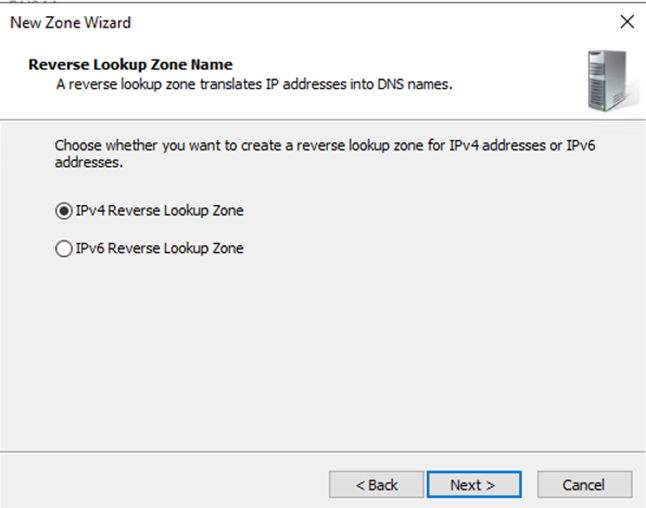Click the "IPv6 Reverse Lookup Zone" label text

point(159,248)
